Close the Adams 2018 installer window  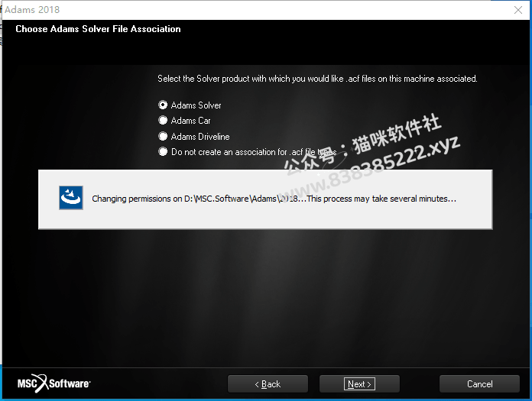click(x=518, y=10)
